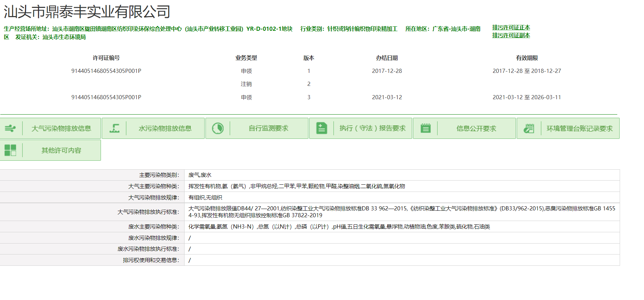Click the 排污权使用和交易信息 row label

click(x=151, y=260)
